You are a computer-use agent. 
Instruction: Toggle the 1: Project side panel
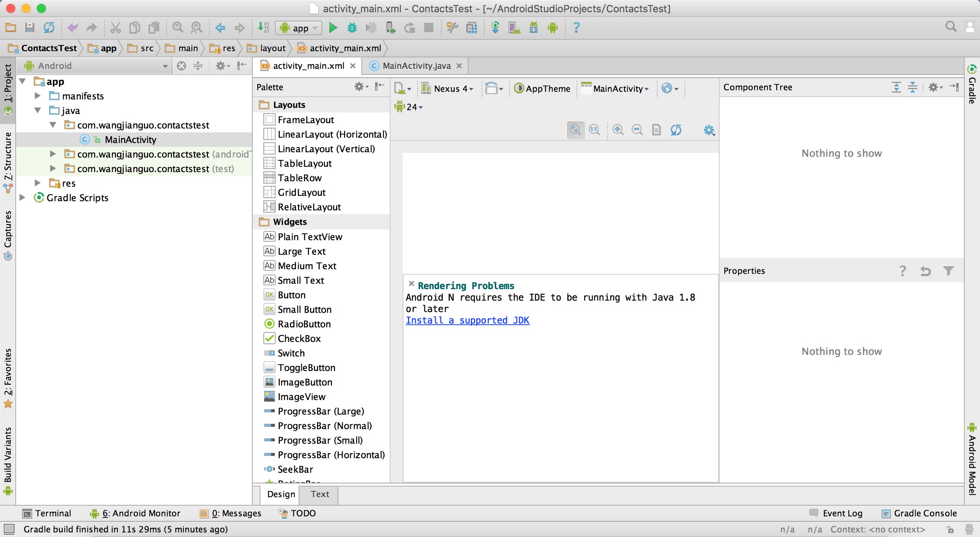[8, 90]
